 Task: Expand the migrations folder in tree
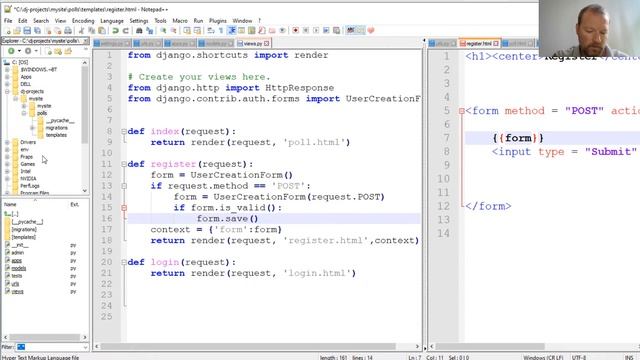pos(32,128)
